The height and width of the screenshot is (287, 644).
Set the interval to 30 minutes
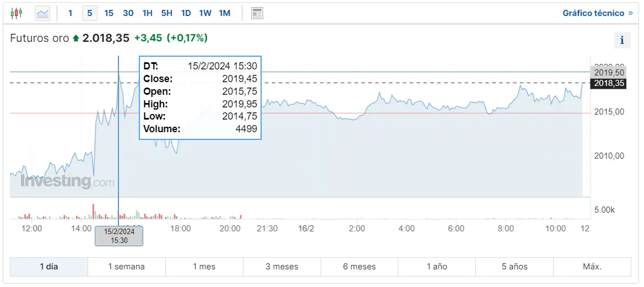tap(128, 13)
